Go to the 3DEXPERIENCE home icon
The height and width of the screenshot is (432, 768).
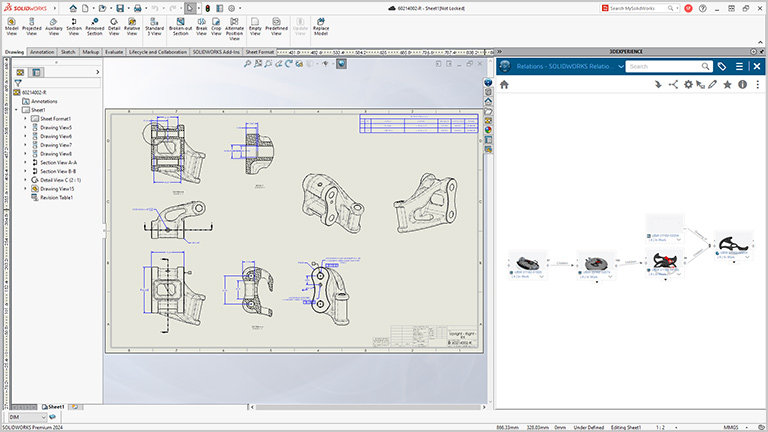click(x=504, y=85)
